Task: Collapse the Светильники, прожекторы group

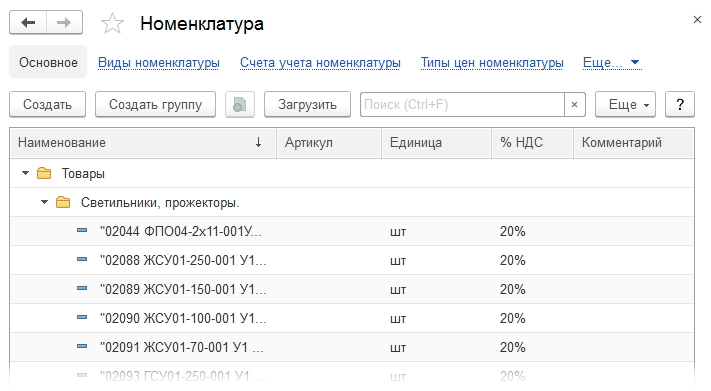Action: coord(44,202)
